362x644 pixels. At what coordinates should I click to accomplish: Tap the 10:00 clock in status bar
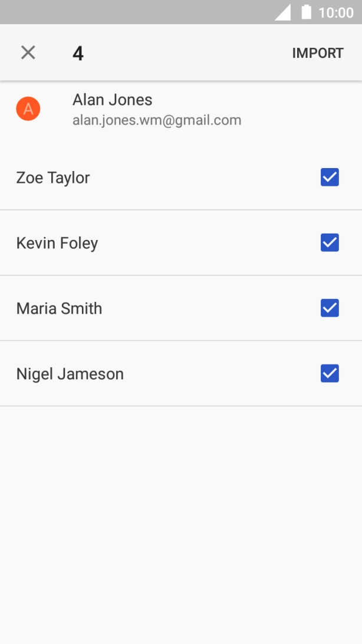[335, 12]
